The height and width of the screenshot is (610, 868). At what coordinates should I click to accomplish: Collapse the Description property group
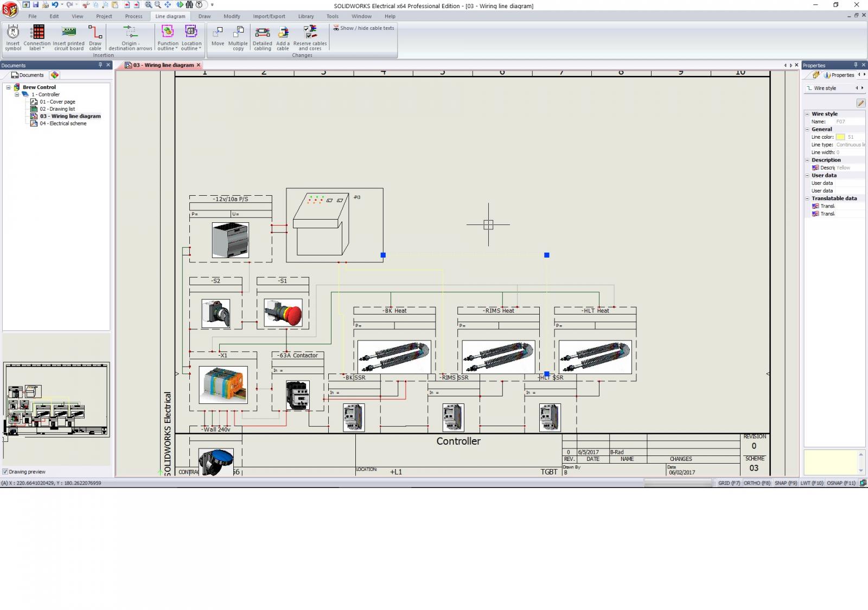coord(807,160)
